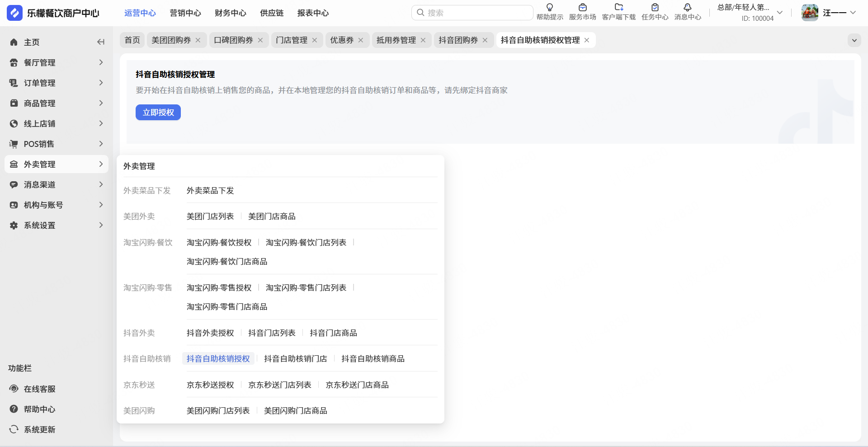Open 消息中心 bell notifications

point(687,8)
